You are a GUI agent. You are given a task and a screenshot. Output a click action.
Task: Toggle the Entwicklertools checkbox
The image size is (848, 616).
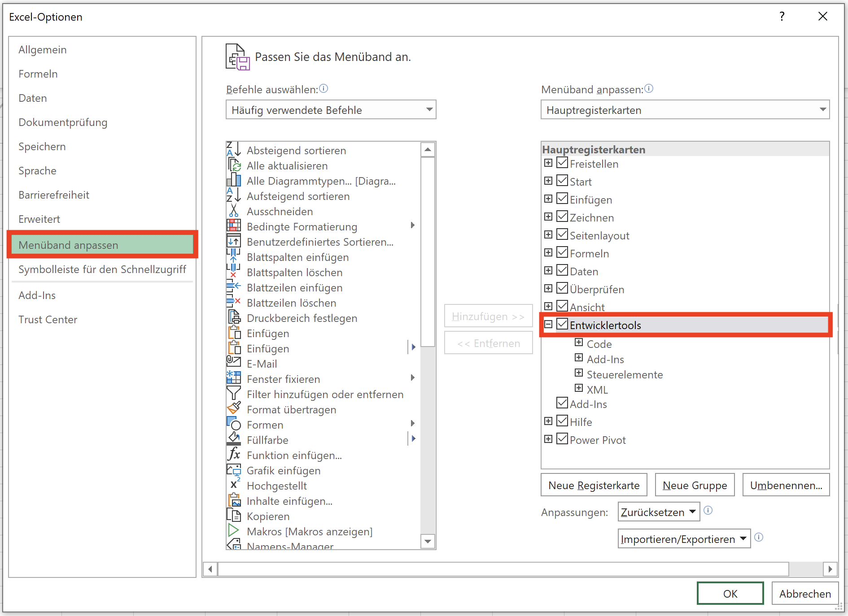coord(562,324)
